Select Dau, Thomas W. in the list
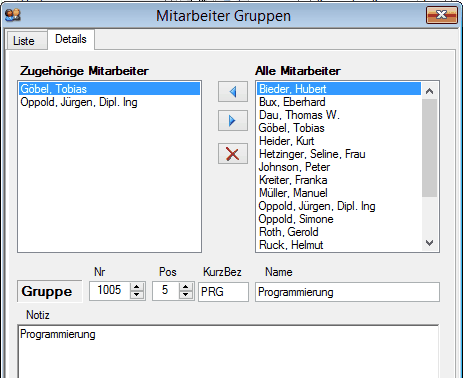Viewport: 463px width, 378px height. point(339,115)
